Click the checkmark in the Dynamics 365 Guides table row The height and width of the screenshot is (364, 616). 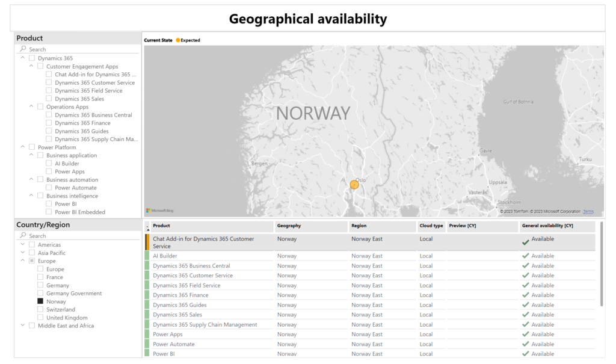click(525, 304)
